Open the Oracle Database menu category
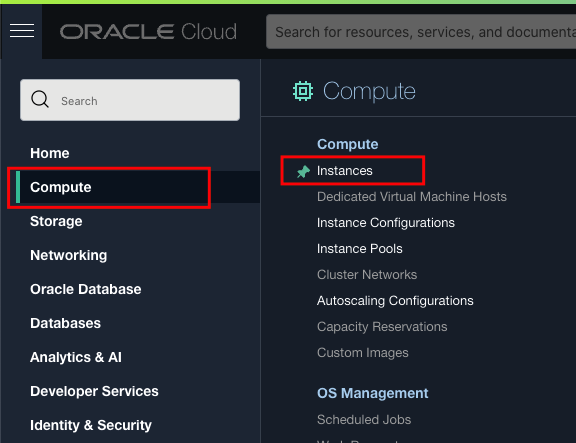 point(86,289)
